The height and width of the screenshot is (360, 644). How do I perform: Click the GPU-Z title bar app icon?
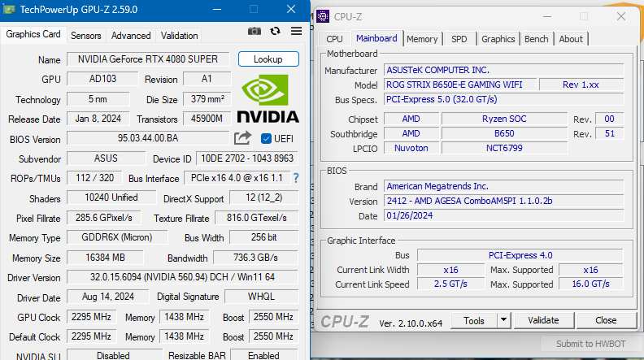(x=9, y=9)
